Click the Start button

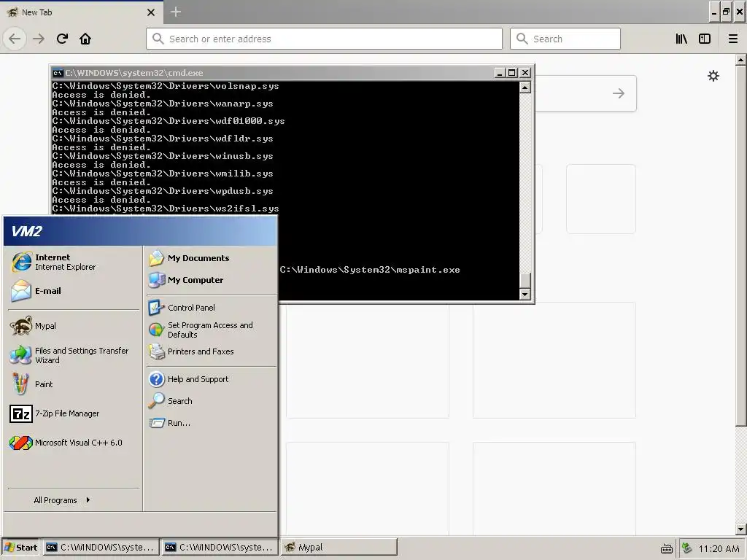tap(21, 548)
